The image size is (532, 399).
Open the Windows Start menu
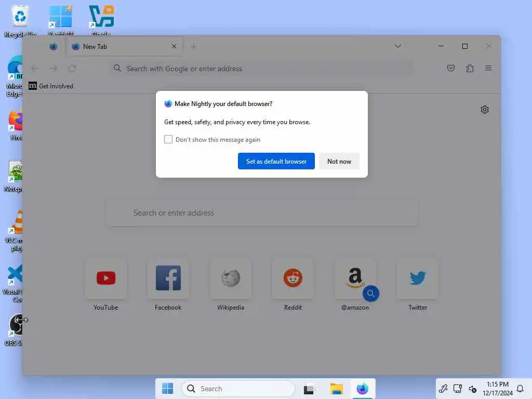167,389
